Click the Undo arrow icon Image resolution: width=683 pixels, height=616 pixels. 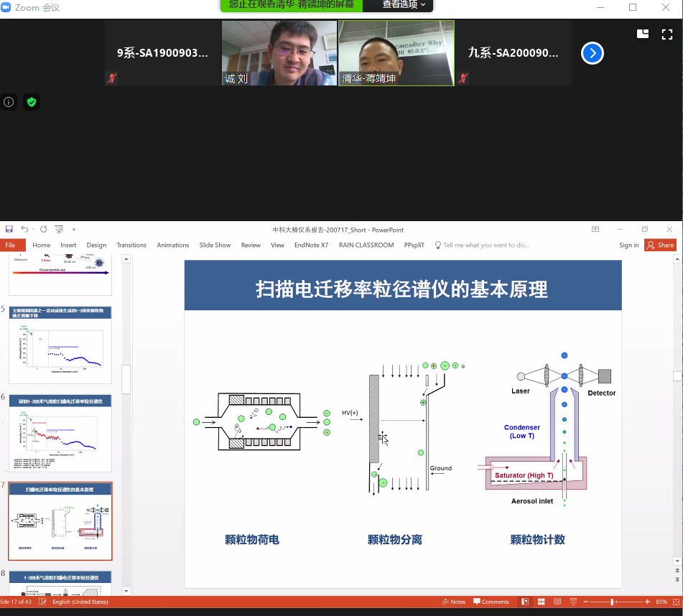[x=24, y=230]
